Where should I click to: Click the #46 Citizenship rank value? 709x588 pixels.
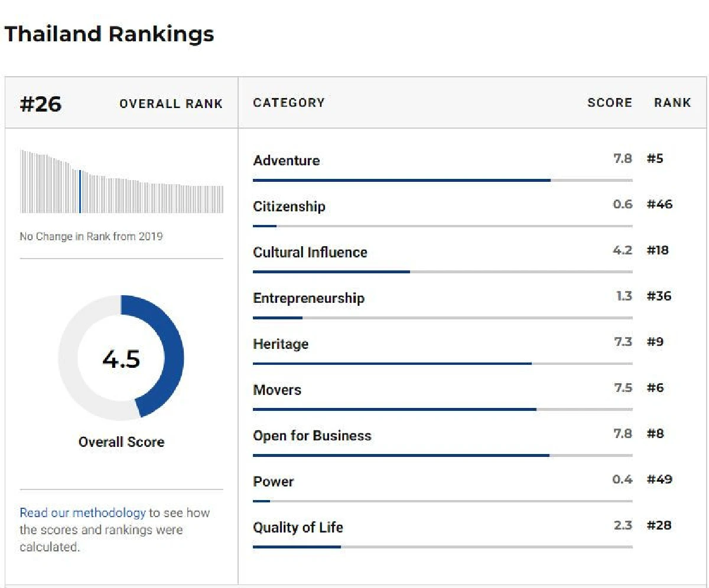tap(659, 205)
